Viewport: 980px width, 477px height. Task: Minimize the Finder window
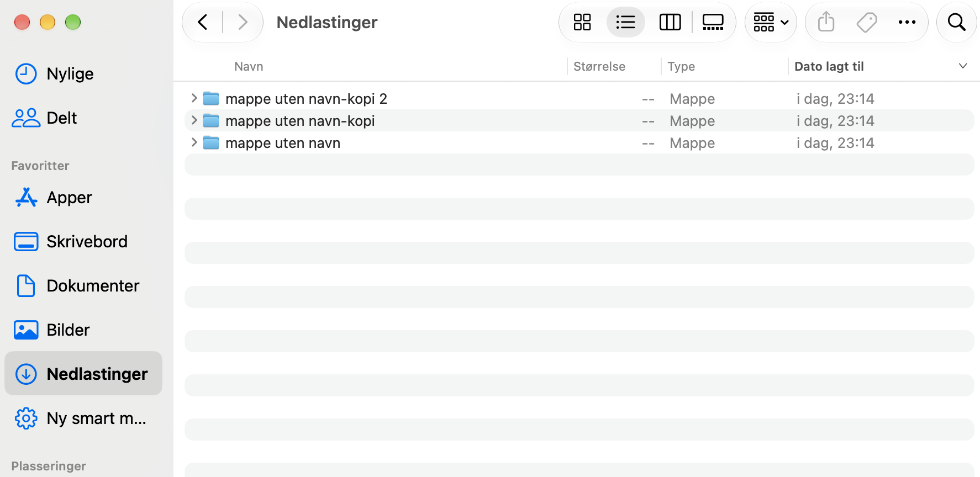48,22
